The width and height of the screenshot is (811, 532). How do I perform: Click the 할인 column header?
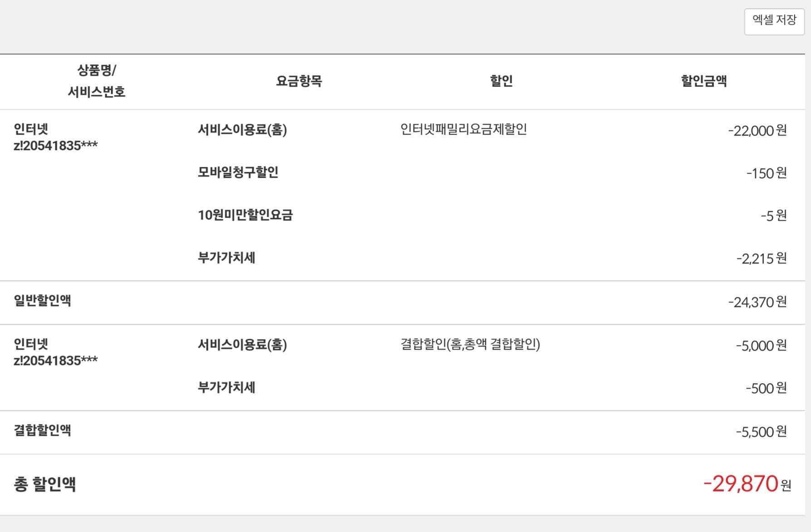click(501, 81)
